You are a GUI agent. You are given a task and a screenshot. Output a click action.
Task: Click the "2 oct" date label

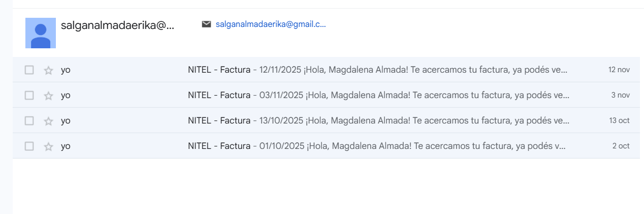(x=621, y=146)
